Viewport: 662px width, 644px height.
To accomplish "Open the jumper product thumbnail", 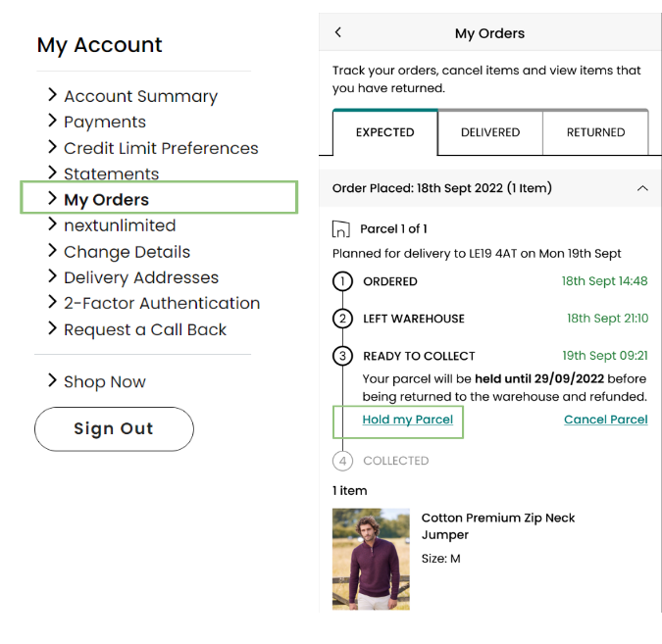I will (x=371, y=559).
